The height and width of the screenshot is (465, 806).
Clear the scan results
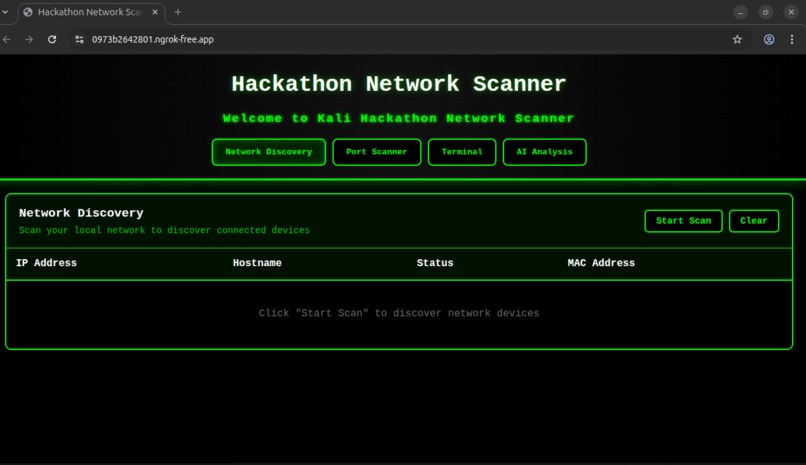pos(754,221)
